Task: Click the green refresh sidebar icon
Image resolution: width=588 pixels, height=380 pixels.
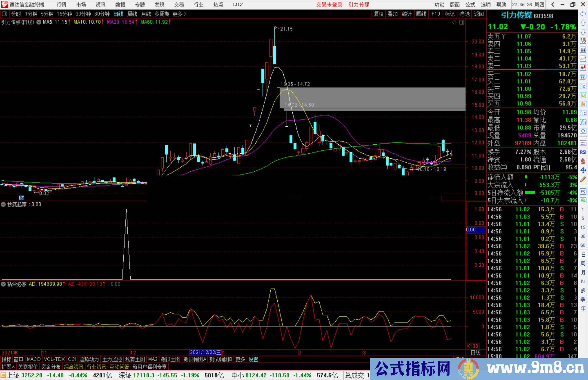Action: (x=583, y=200)
